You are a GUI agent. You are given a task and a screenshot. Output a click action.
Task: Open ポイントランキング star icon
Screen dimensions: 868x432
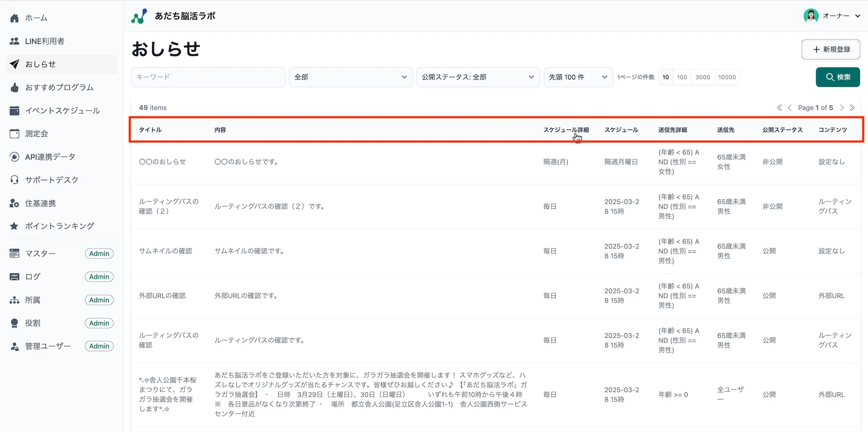point(14,226)
